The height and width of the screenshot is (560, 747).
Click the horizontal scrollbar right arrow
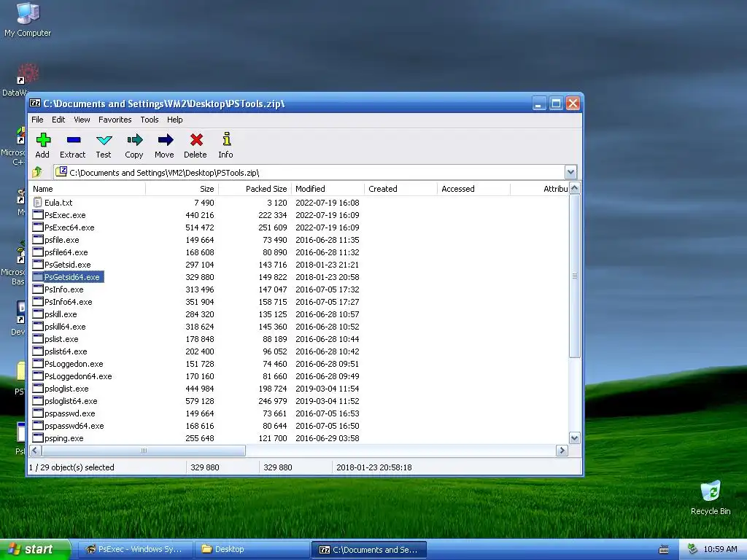562,450
